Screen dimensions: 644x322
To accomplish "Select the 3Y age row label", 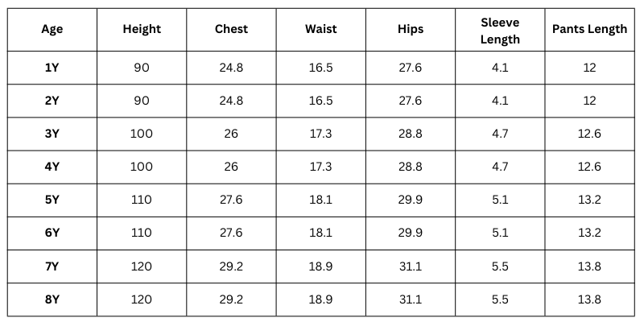I will click(52, 134).
